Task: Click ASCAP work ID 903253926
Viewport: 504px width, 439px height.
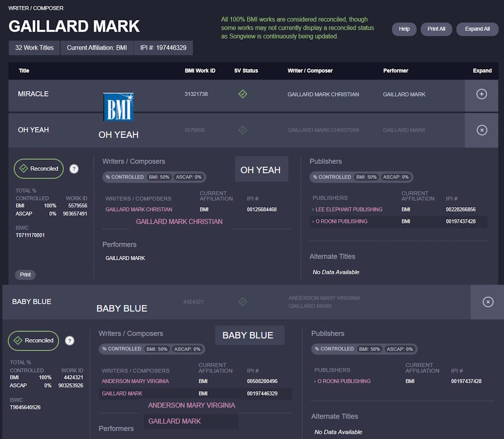Action: pos(71,385)
